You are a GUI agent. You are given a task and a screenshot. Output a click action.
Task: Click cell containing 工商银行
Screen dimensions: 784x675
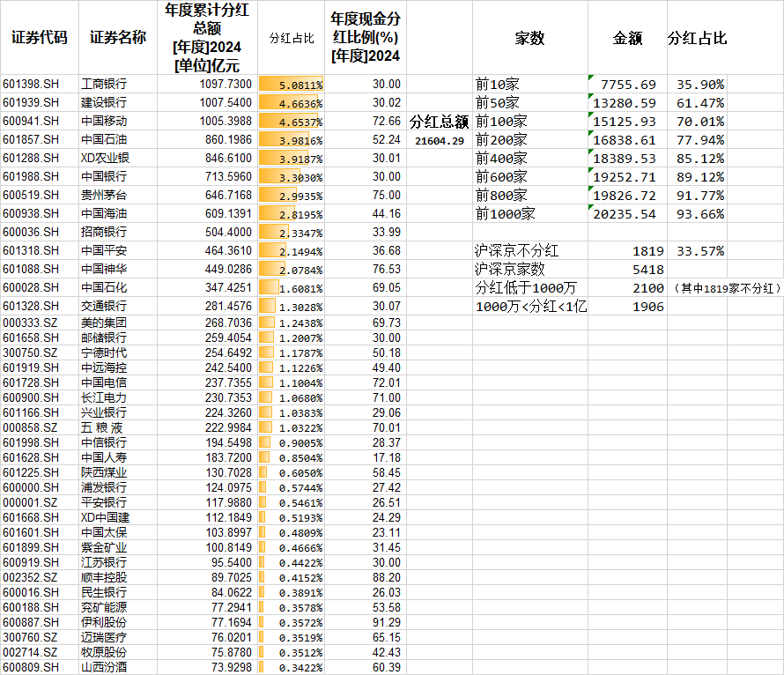point(104,85)
